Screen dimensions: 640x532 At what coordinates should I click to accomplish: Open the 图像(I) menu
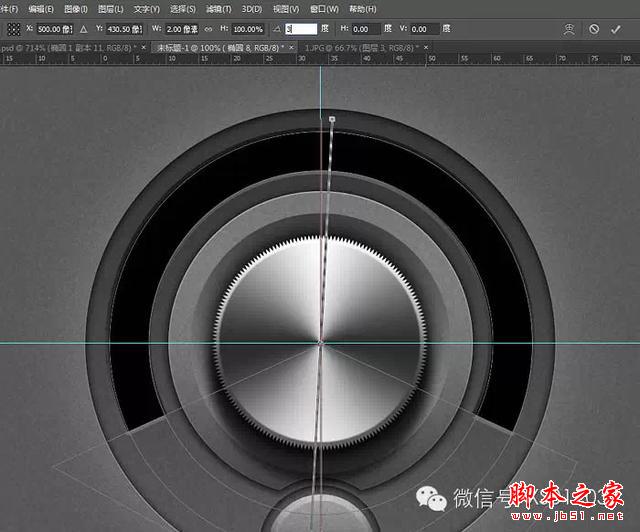[x=76, y=9]
